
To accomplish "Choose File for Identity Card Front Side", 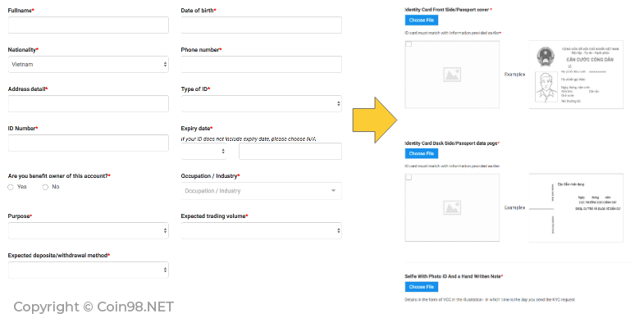I will pyautogui.click(x=422, y=20).
